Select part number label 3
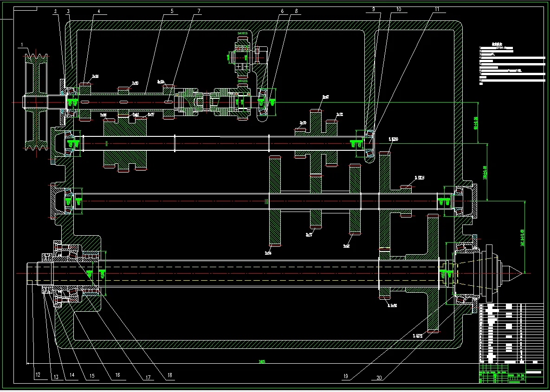Screen dimensions: 550x392 (x=68, y=12)
